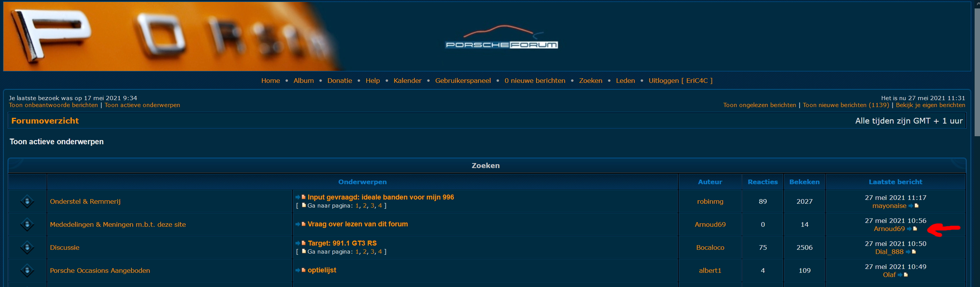View author profile robinmg

tap(710, 201)
